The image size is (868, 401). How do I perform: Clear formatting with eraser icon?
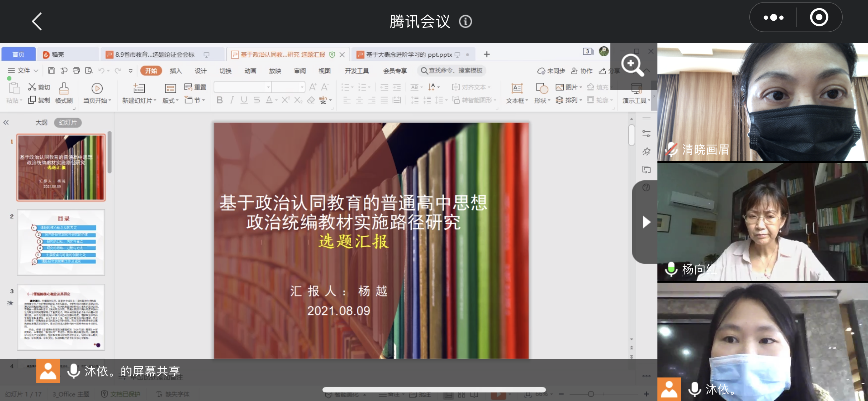coord(311,100)
